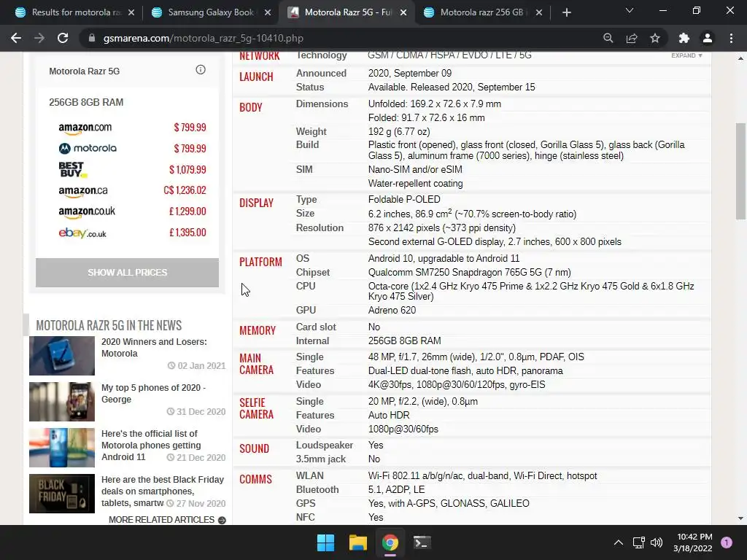Viewport: 747px width, 560px height.
Task: Open ebay.co.uk £1,395.00 offer
Action: [132, 233]
